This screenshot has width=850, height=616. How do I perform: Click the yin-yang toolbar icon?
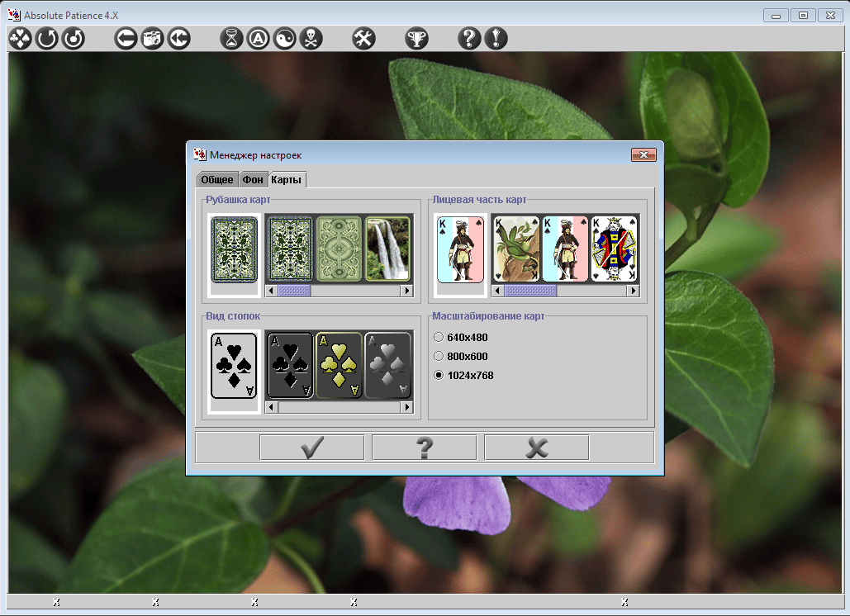[285, 38]
